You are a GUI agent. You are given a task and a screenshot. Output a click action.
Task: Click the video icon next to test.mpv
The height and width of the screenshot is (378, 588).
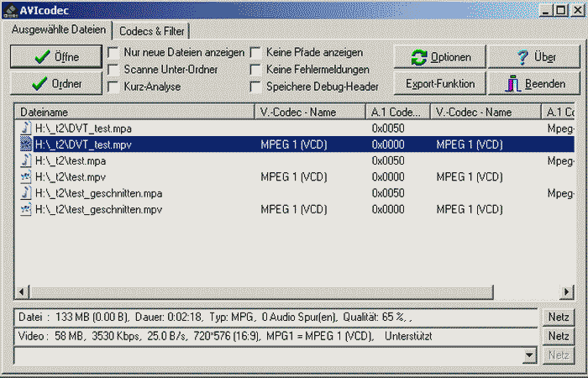click(26, 176)
